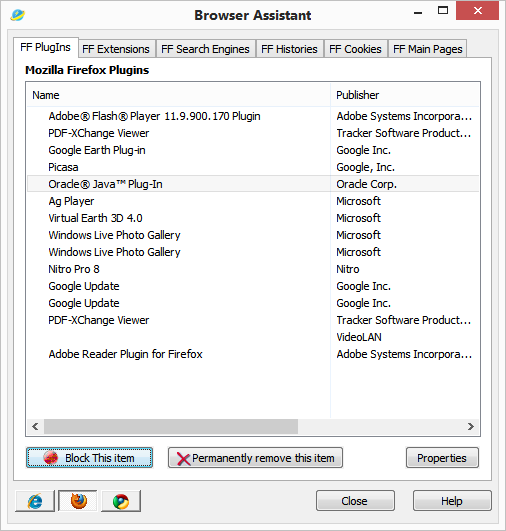The width and height of the screenshot is (506, 531).
Task: Select the Firefox browser icon button
Action: (x=78, y=501)
